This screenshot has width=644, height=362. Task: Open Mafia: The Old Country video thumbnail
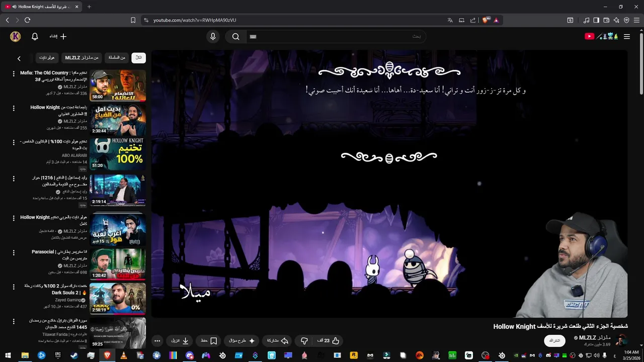pyautogui.click(x=118, y=85)
